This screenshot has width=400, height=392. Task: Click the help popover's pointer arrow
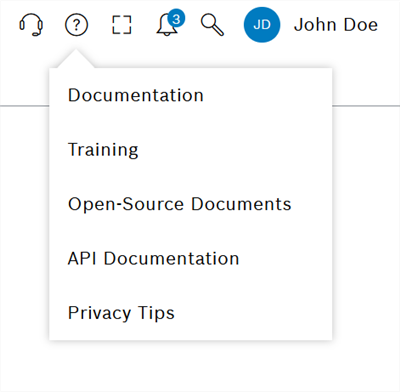[76, 59]
